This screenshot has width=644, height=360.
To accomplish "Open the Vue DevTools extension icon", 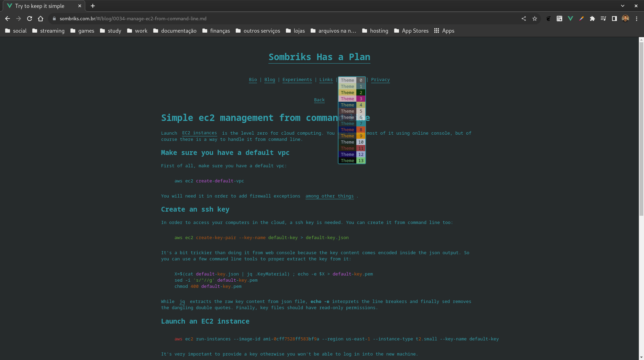I will click(x=570, y=19).
